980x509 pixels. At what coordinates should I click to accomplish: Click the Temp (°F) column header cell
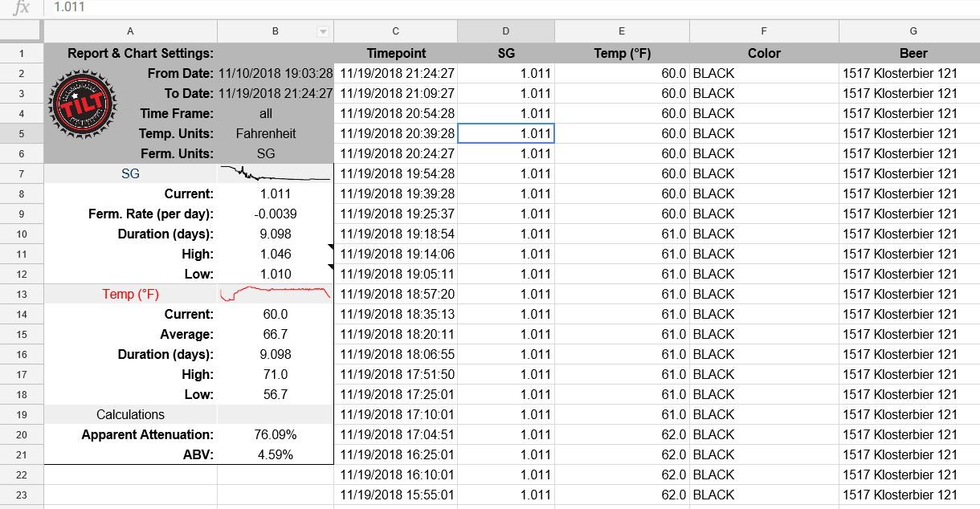point(622,53)
